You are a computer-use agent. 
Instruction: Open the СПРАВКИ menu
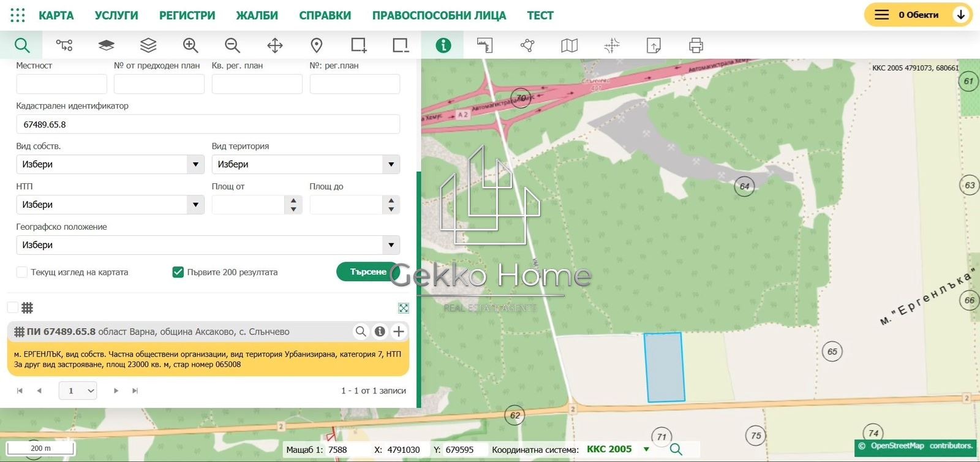click(325, 15)
